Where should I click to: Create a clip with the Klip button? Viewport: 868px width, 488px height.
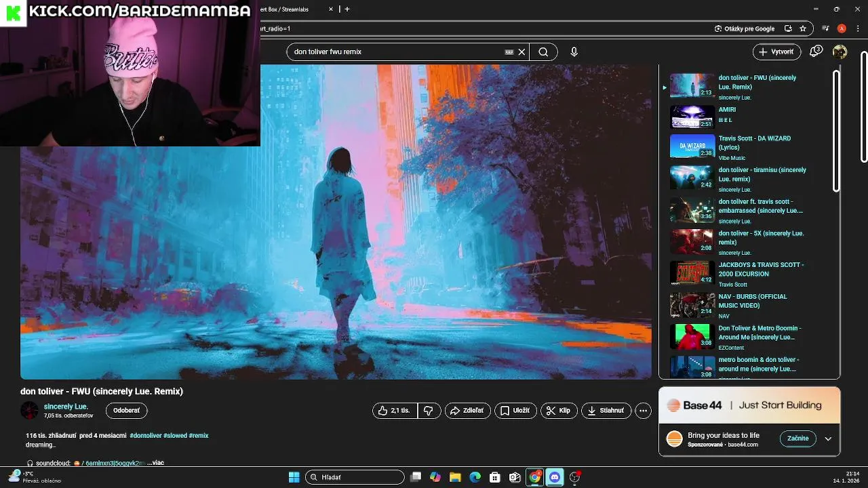(x=559, y=411)
